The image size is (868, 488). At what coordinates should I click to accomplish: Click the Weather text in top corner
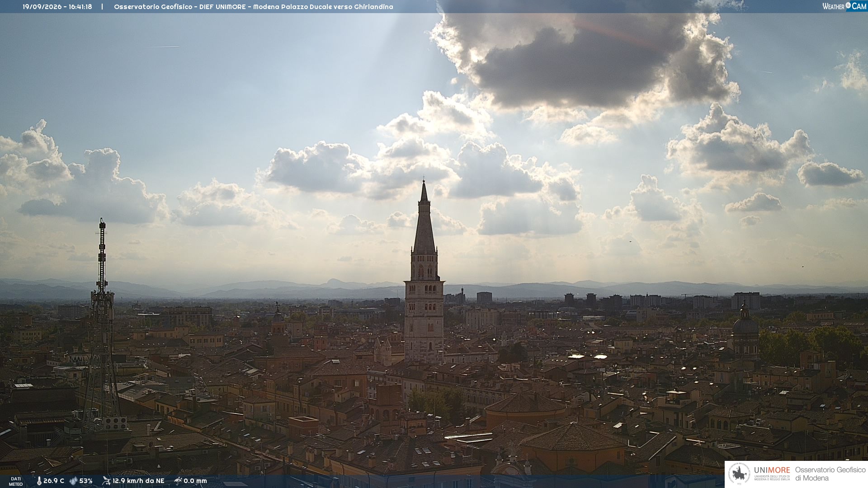click(x=833, y=6)
